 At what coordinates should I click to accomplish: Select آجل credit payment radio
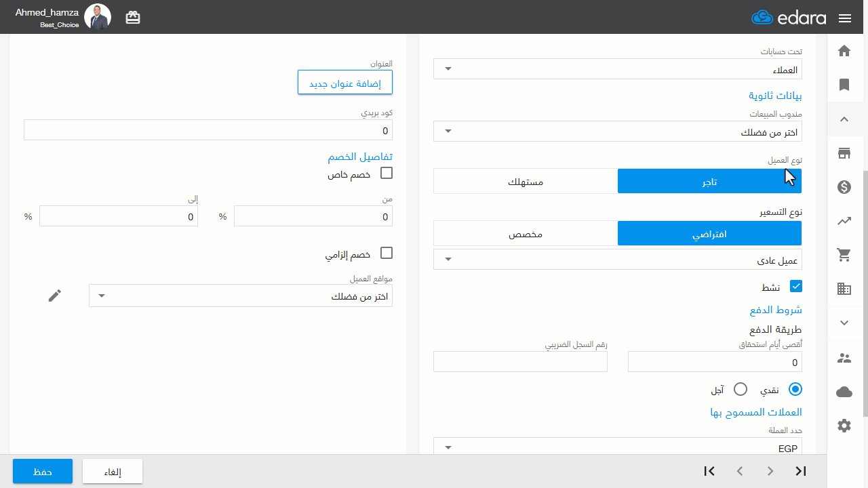741,389
